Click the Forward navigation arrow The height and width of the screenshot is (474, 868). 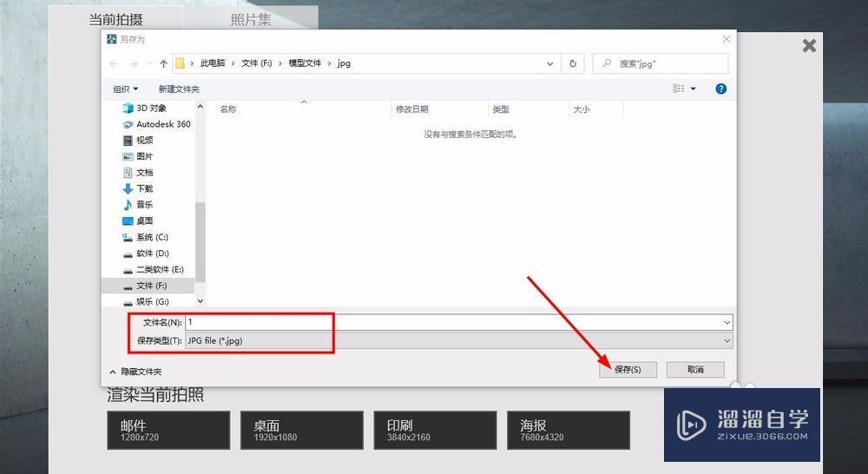click(x=134, y=63)
